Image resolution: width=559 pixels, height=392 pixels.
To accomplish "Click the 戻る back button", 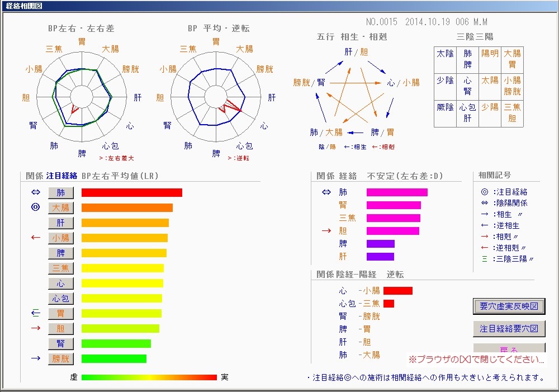I will pyautogui.click(x=509, y=350).
